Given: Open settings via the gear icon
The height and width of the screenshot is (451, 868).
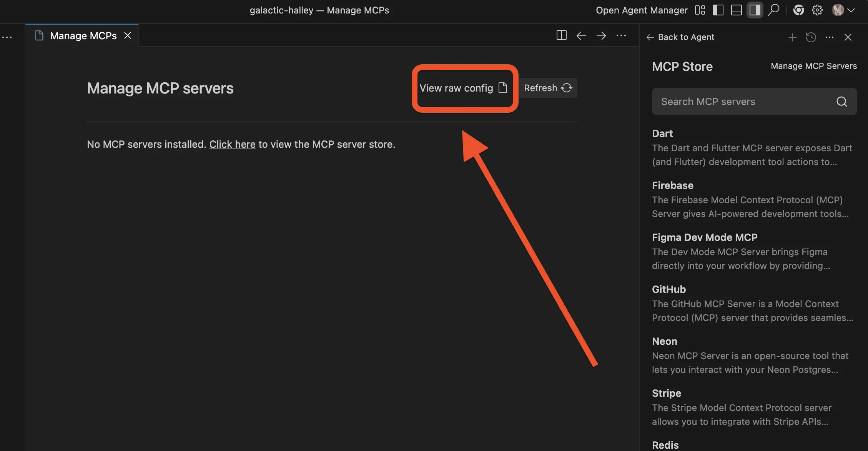Looking at the screenshot, I should click(x=817, y=10).
